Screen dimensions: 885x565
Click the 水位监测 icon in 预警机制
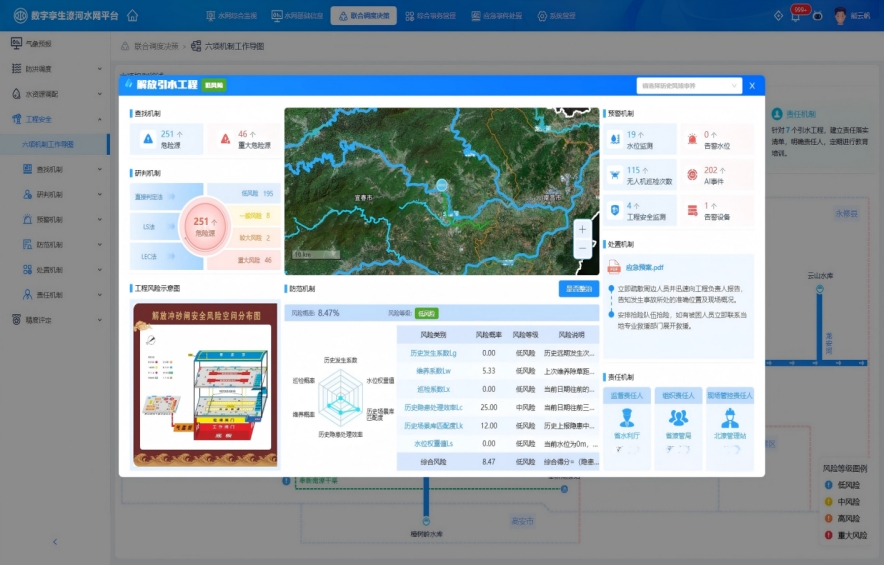point(615,139)
